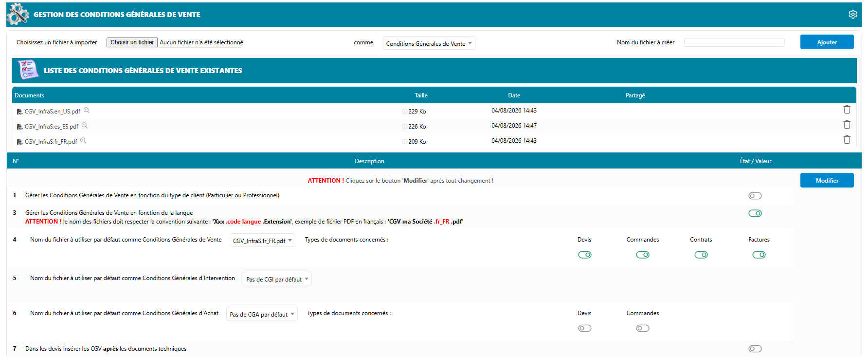
Task: Expand the 'Pas de CGA par défaut' dropdown
Action: tap(262, 314)
